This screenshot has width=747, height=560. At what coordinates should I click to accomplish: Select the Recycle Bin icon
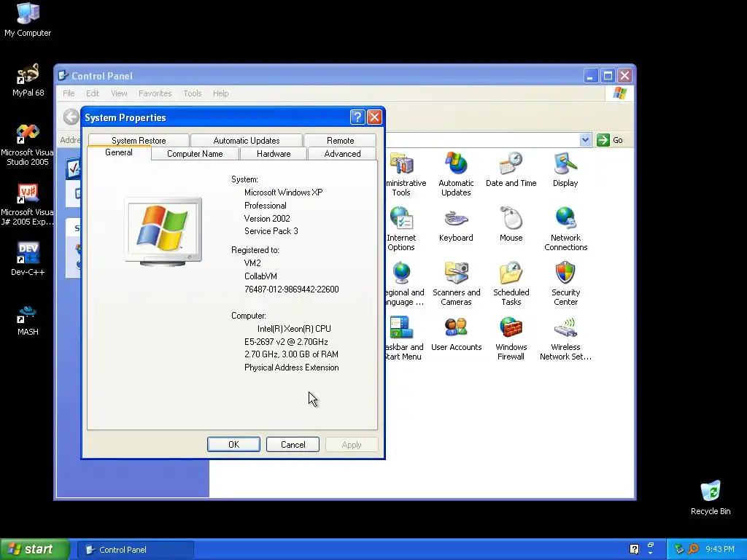pyautogui.click(x=711, y=497)
